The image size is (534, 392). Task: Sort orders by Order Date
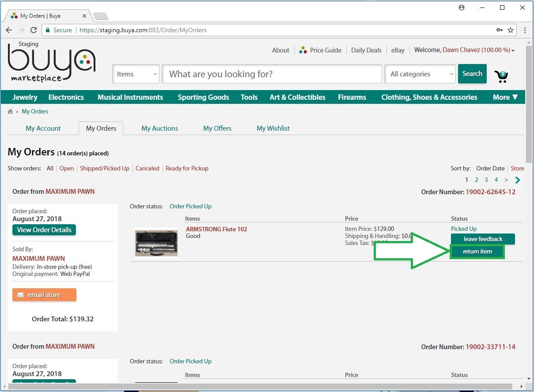490,168
